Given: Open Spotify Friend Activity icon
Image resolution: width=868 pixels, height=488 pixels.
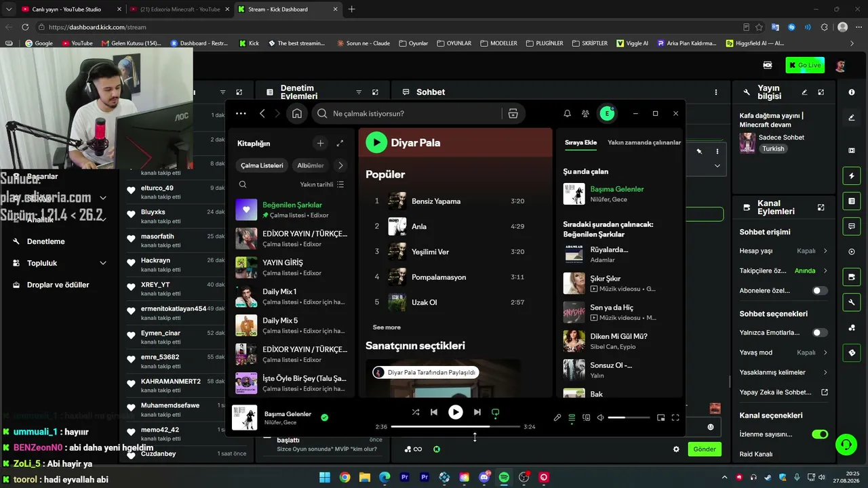Looking at the screenshot, I should click(x=585, y=114).
